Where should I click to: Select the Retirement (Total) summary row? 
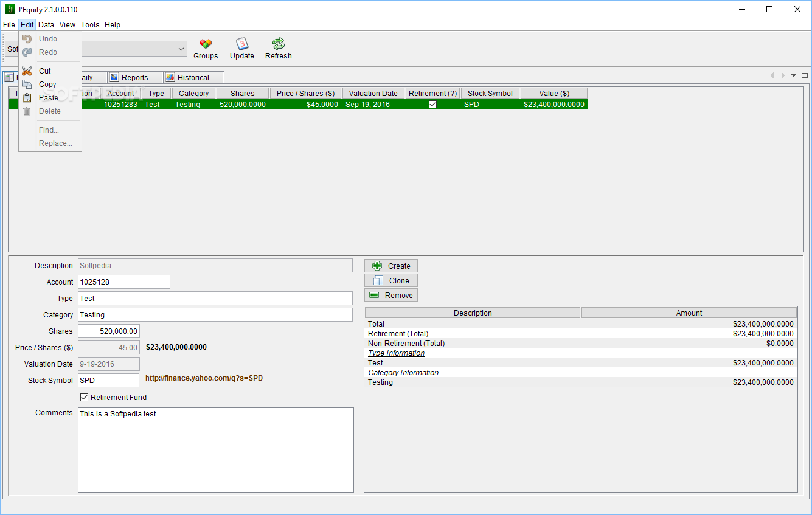[581, 334]
